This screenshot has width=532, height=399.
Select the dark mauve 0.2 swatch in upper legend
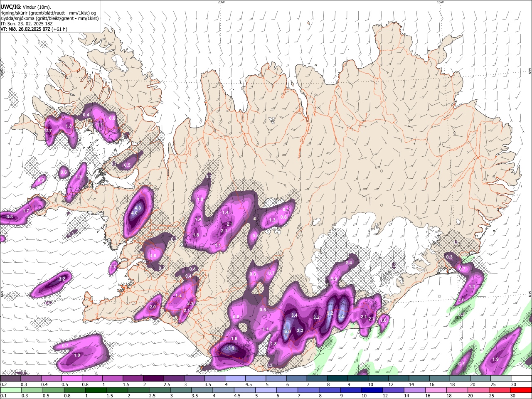10,378
